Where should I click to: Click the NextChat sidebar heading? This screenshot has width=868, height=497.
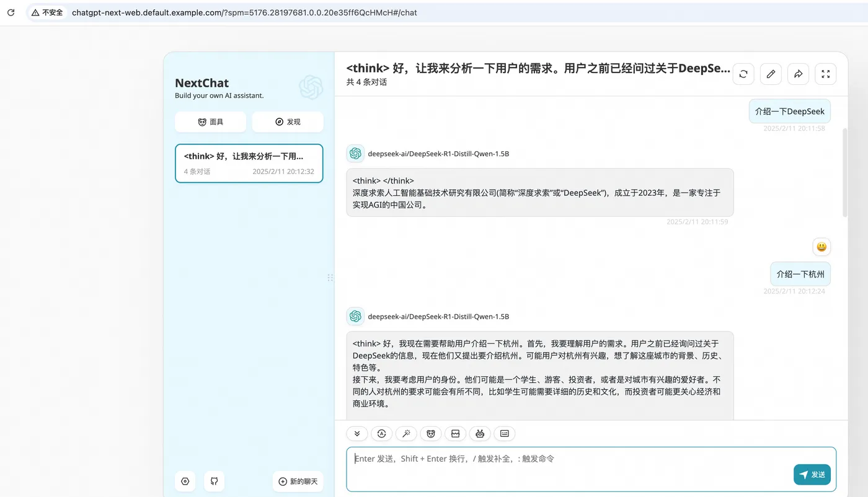coord(202,83)
